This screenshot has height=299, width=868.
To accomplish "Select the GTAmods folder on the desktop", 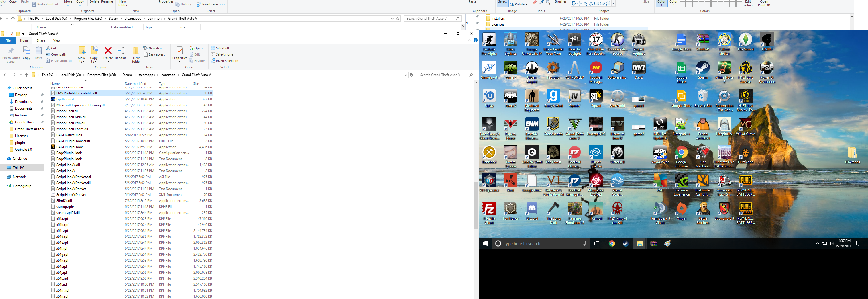I will pyautogui.click(x=853, y=155).
